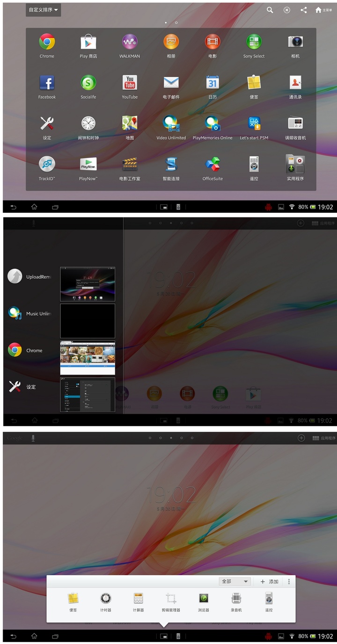Viewport: 337px width, 644px height.
Task: Open small apps panel overflow menu
Action: pyautogui.click(x=289, y=582)
